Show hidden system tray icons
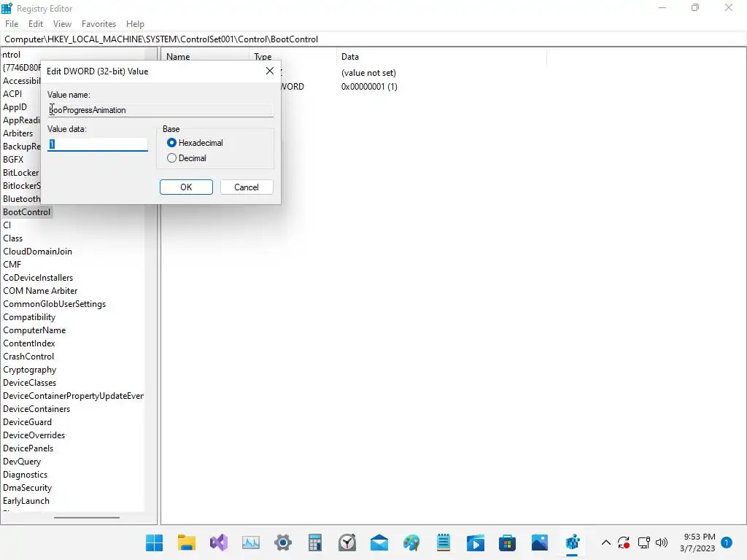The image size is (747, 560). (606, 542)
